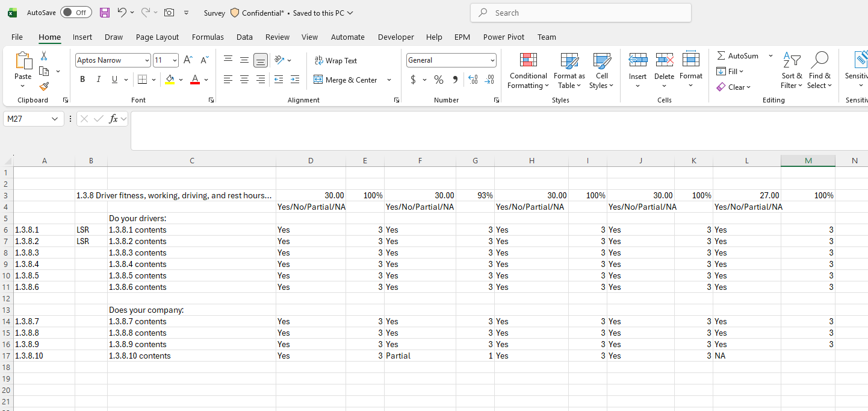
Task: Open Sort & Filter options
Action: tap(792, 71)
